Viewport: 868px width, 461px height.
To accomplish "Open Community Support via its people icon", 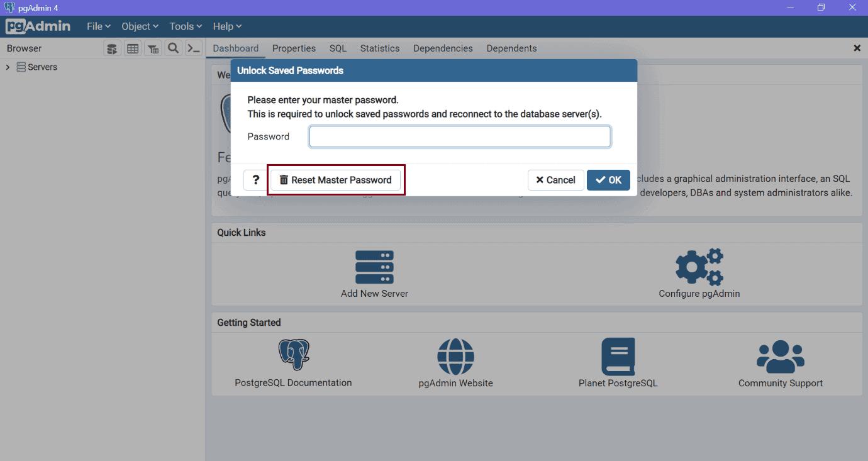I will coord(779,356).
